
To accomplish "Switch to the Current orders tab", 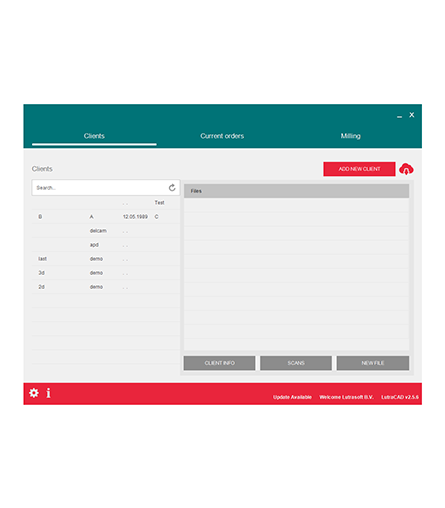I will pos(222,136).
